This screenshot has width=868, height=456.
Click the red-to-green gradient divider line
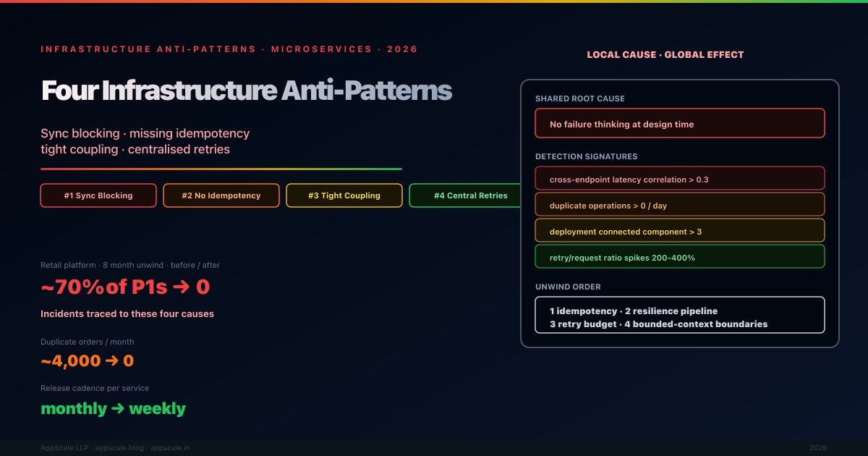pos(221,169)
